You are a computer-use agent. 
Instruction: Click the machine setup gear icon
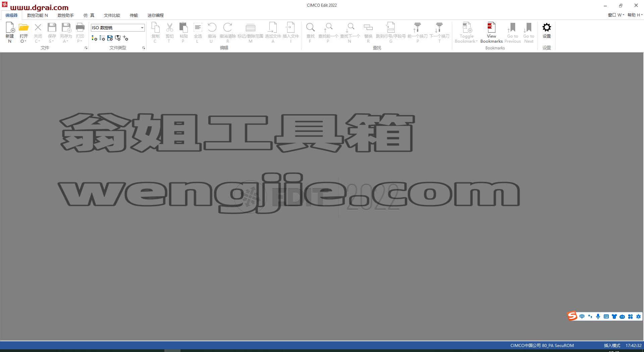pos(118,38)
